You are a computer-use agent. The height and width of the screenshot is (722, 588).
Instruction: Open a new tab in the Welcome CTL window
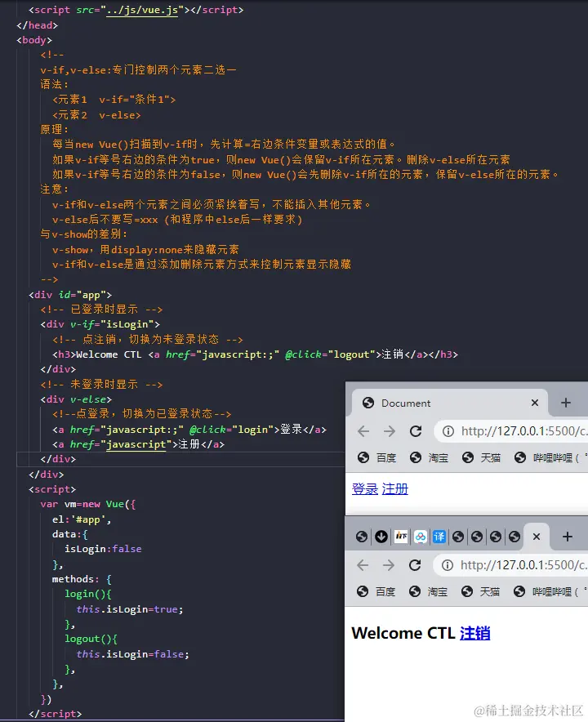coord(568,537)
